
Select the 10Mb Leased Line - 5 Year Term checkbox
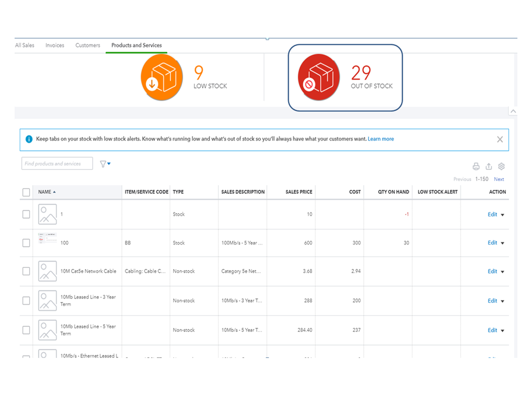[26, 330]
